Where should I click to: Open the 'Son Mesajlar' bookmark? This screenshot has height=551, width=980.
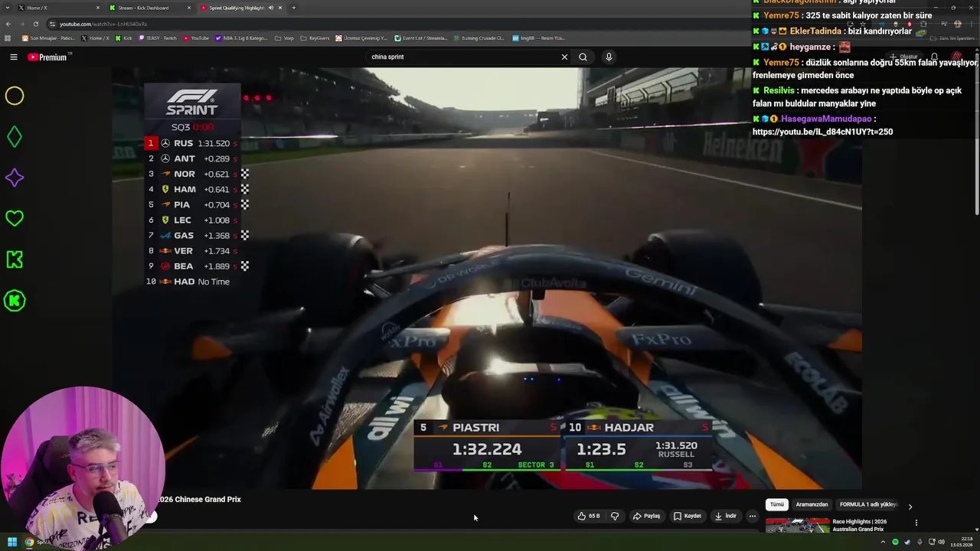click(48, 37)
